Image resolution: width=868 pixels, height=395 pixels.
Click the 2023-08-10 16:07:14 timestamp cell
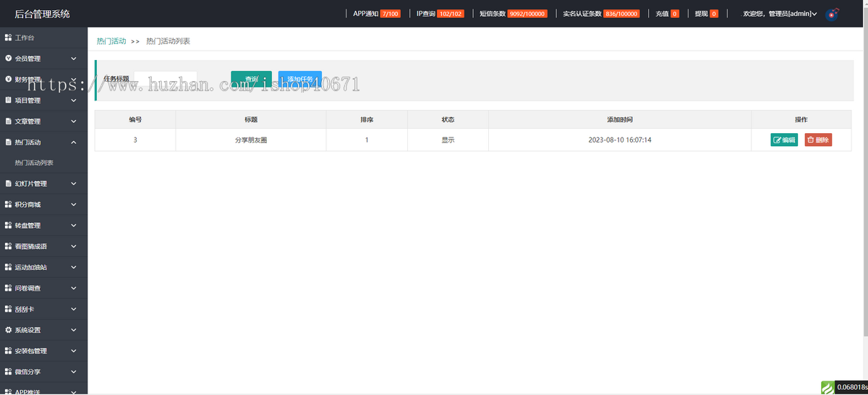click(x=620, y=140)
